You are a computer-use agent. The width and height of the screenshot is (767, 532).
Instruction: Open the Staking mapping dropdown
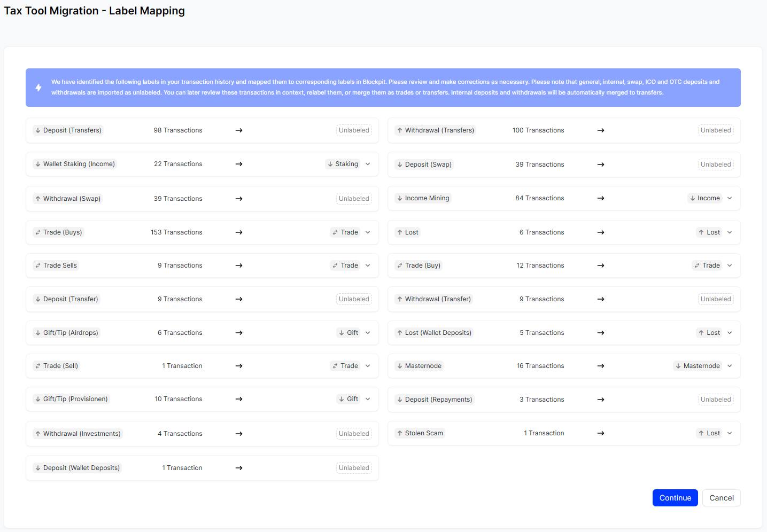click(368, 164)
